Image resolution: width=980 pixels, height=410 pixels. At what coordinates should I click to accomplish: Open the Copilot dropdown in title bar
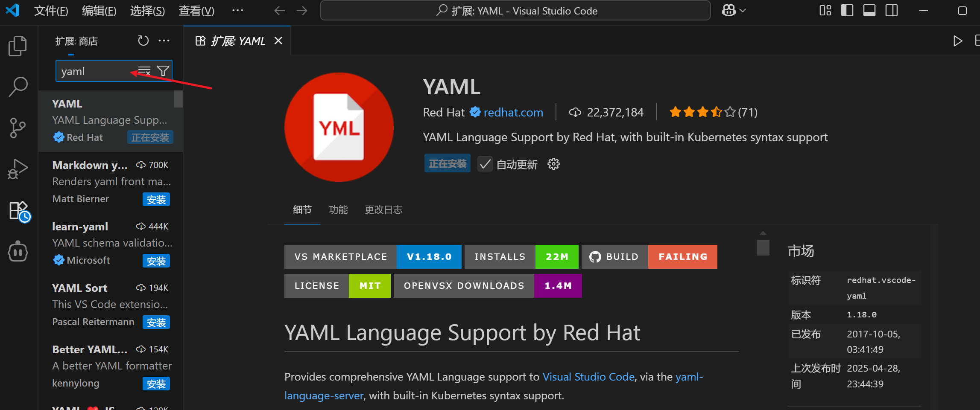733,11
